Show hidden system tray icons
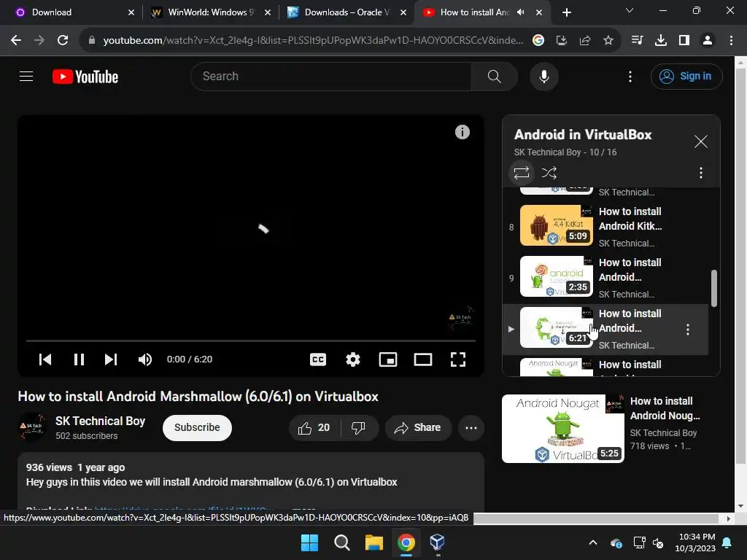The width and height of the screenshot is (747, 560). pyautogui.click(x=593, y=542)
